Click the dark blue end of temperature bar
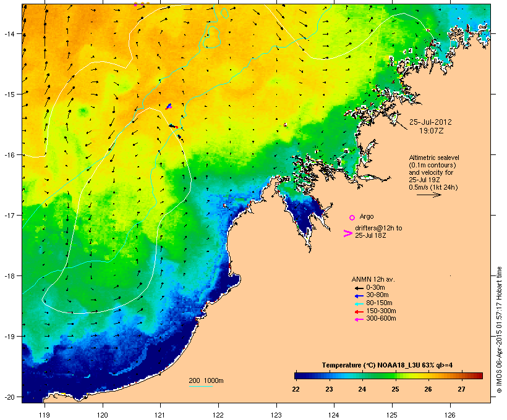Viewport: 507px width, 420px height. [x=297, y=376]
